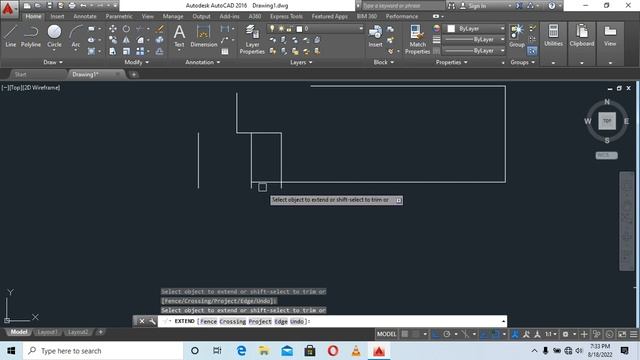
Task: Toggle polar tracking in status bar
Action: tap(447, 334)
